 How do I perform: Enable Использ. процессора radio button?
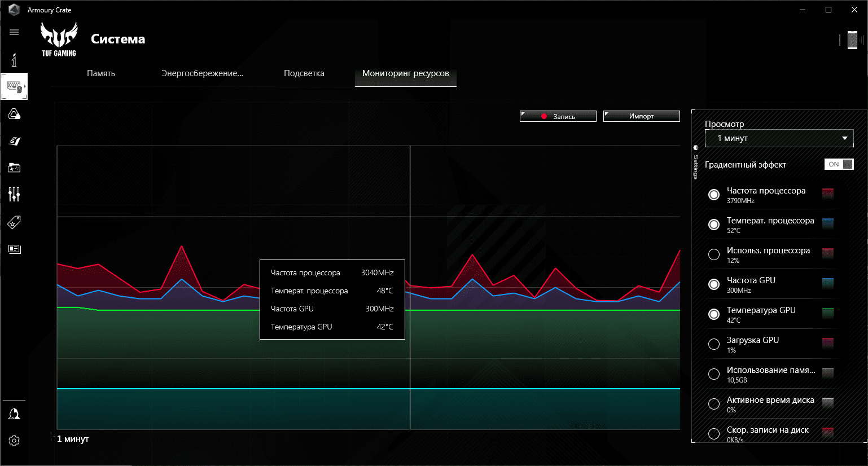pos(714,254)
